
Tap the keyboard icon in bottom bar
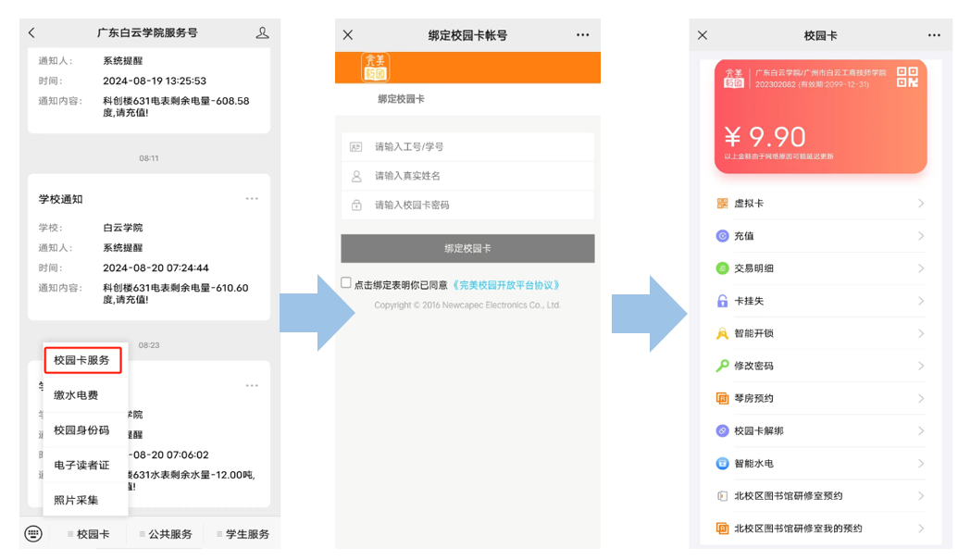click(x=33, y=533)
